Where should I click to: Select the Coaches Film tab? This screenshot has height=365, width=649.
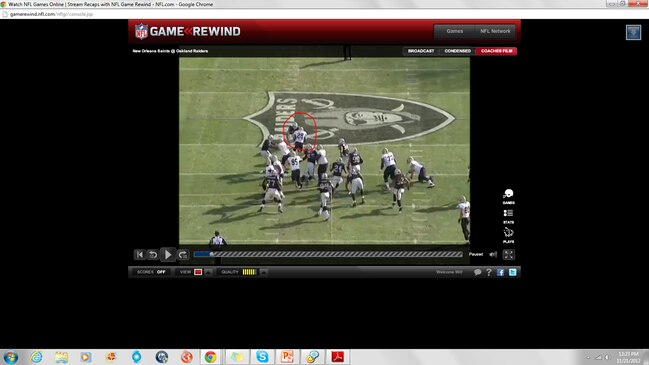496,51
